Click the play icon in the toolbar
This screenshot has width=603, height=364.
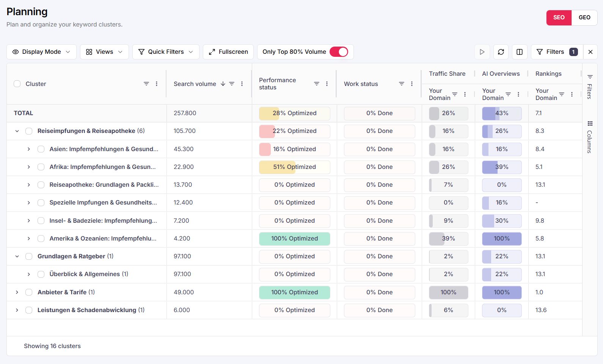(482, 52)
